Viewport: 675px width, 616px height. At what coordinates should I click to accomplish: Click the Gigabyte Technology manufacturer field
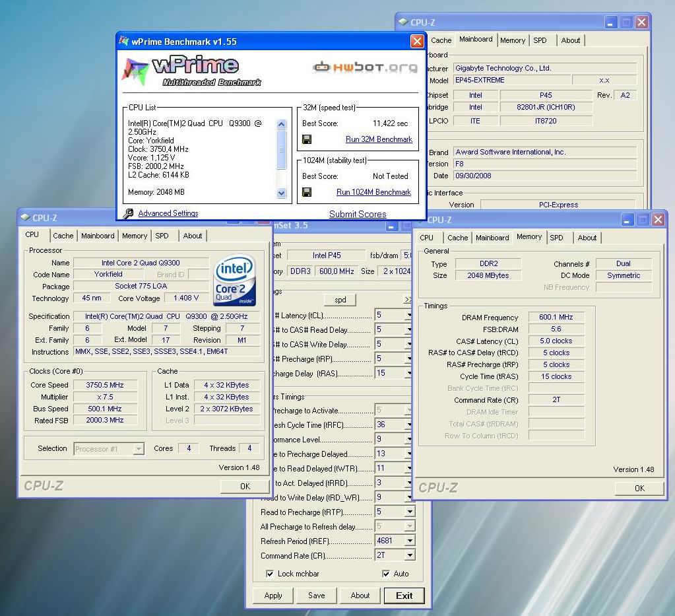point(545,68)
